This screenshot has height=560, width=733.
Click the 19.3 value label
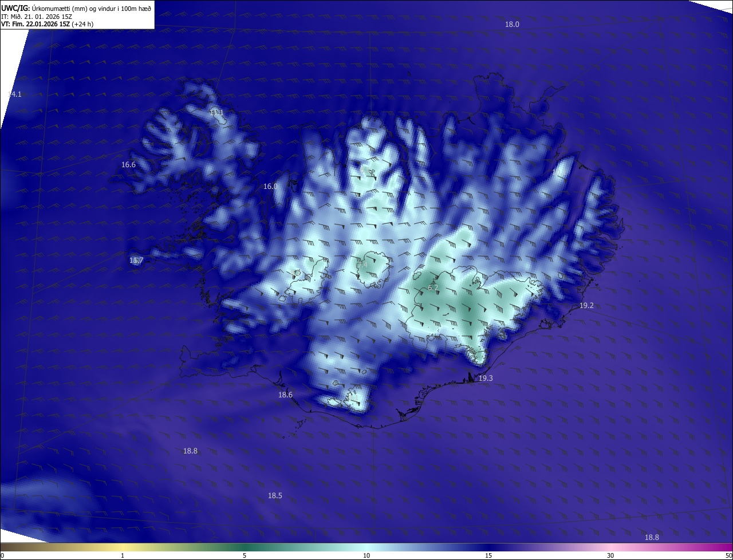pos(486,378)
